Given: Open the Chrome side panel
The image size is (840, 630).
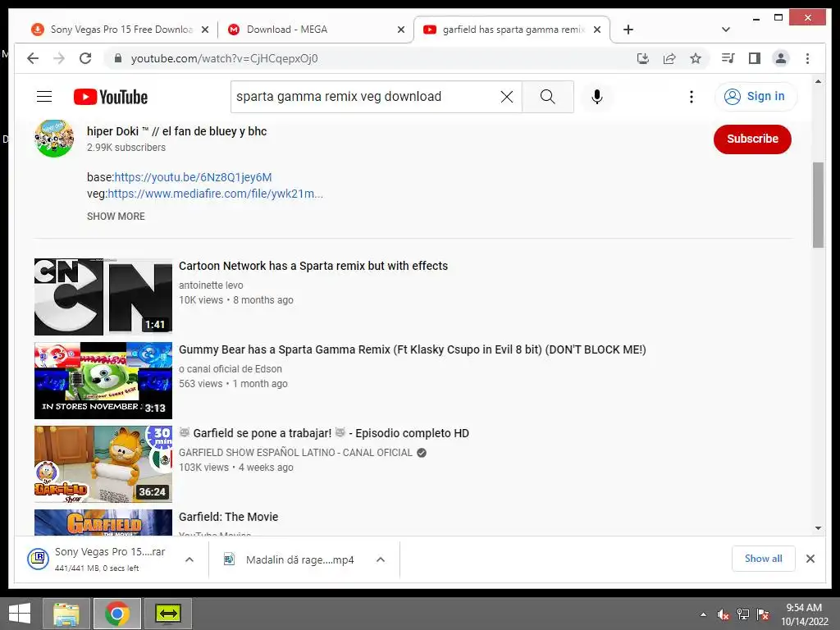Looking at the screenshot, I should pos(755,58).
